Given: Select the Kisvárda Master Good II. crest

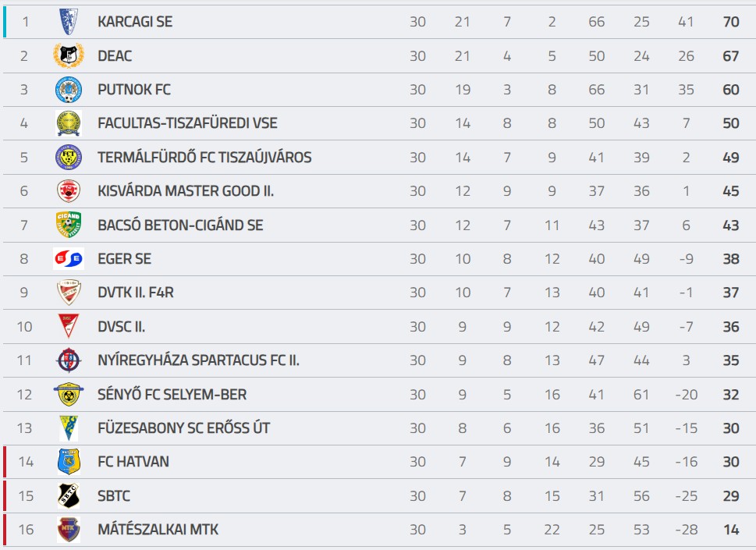Looking at the screenshot, I should [x=69, y=191].
